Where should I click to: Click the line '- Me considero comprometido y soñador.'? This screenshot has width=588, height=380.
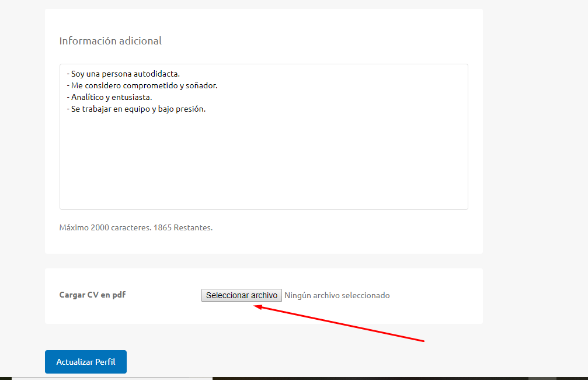click(142, 85)
